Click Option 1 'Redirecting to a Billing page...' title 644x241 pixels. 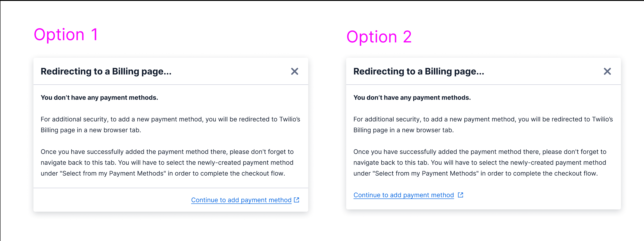[106, 72]
